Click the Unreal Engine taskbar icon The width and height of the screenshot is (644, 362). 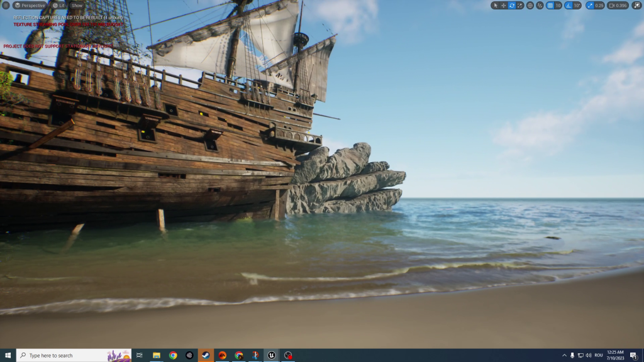tap(272, 355)
